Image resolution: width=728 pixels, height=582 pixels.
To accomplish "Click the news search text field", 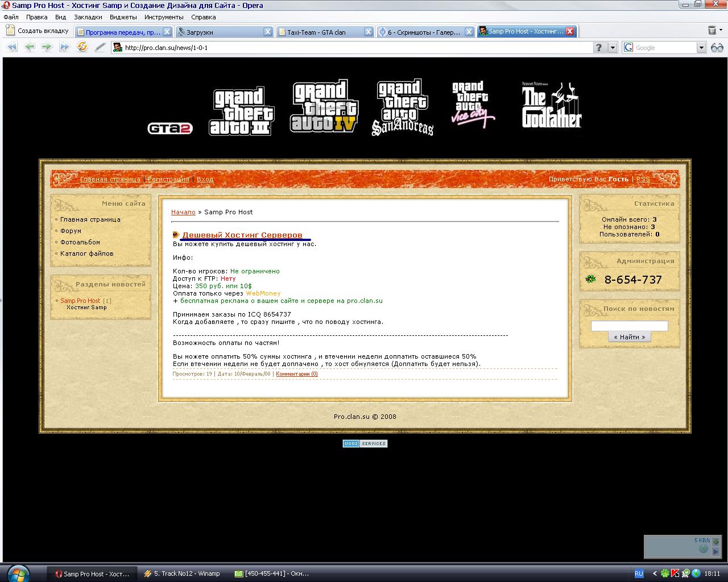I will coord(630,326).
